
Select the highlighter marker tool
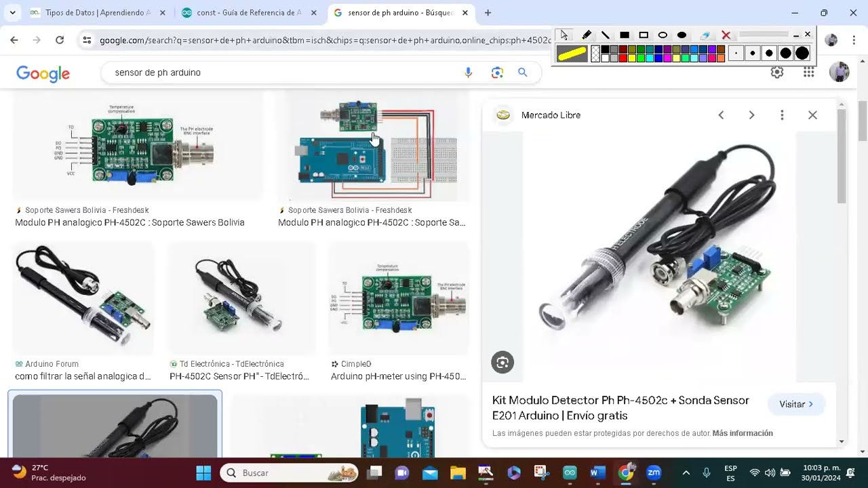[586, 35]
